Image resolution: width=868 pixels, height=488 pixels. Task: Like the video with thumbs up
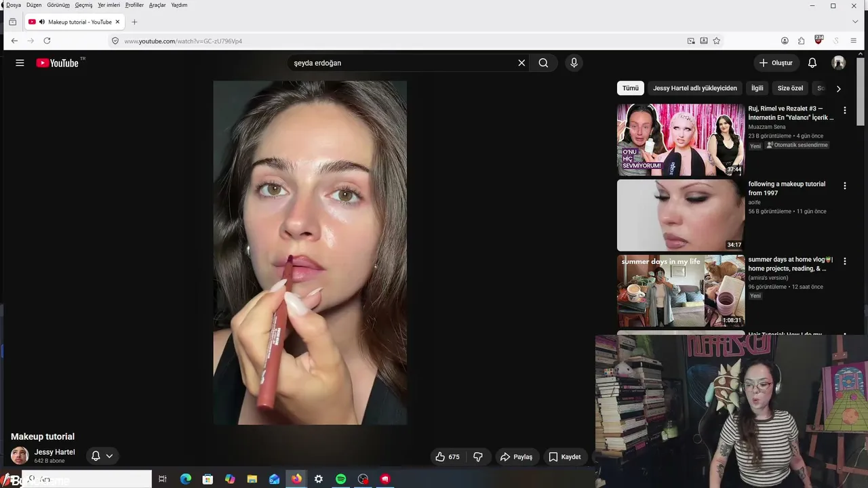click(x=447, y=457)
